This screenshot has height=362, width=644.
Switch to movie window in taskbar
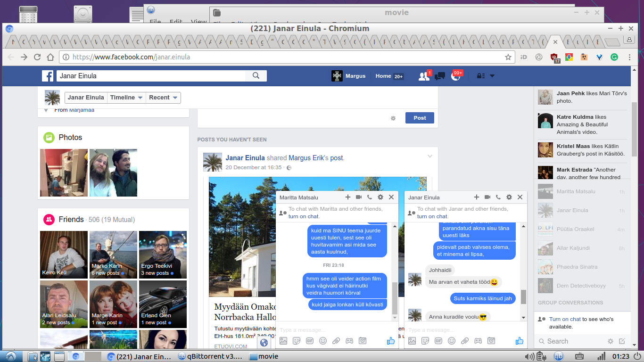click(264, 356)
